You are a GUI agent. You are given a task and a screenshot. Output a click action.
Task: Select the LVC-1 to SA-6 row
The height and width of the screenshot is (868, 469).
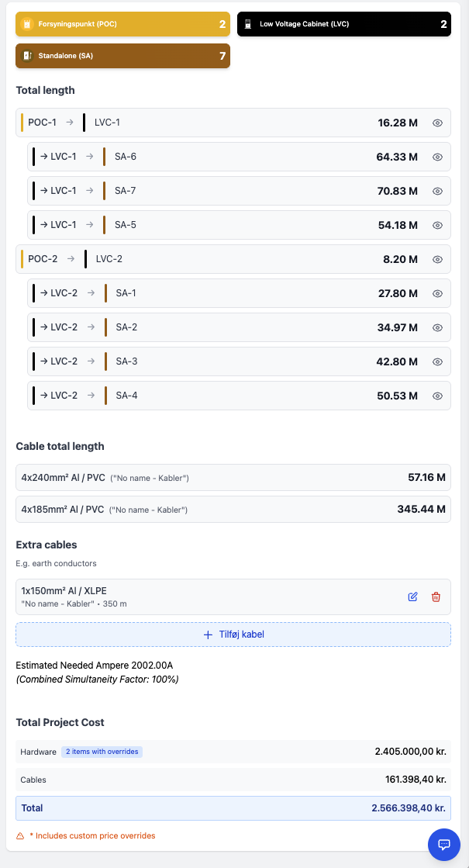[233, 157]
